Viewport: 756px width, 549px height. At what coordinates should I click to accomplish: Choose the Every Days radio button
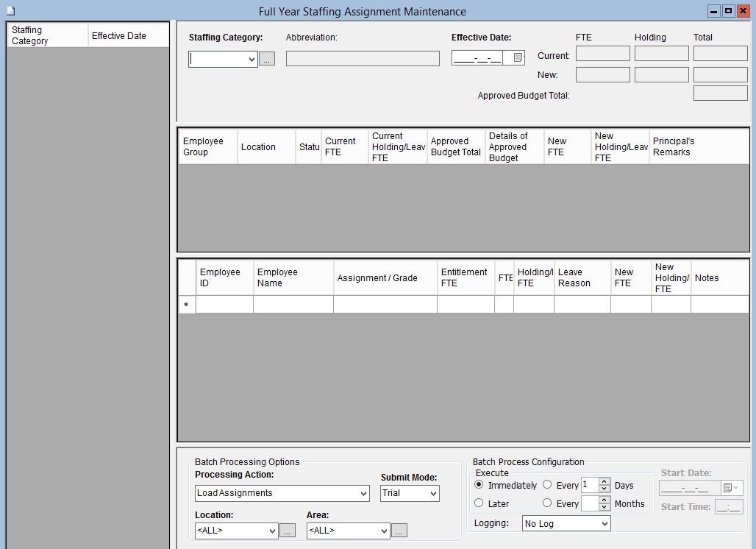click(547, 485)
